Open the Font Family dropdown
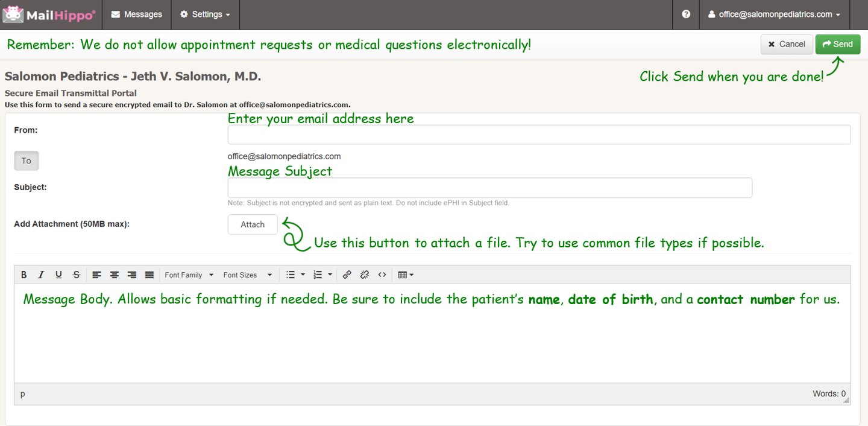Image resolution: width=868 pixels, height=426 pixels. coord(189,275)
